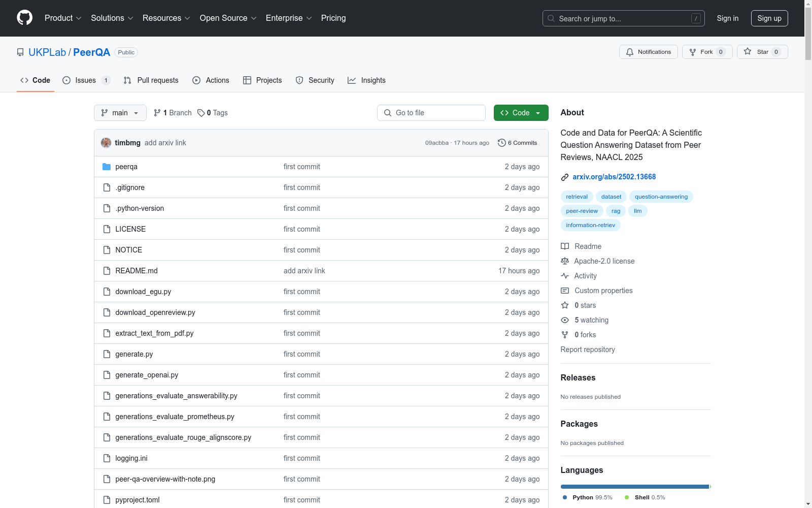Click the fork icon in Fork button
Image resolution: width=812 pixels, height=508 pixels.
pyautogui.click(x=693, y=52)
